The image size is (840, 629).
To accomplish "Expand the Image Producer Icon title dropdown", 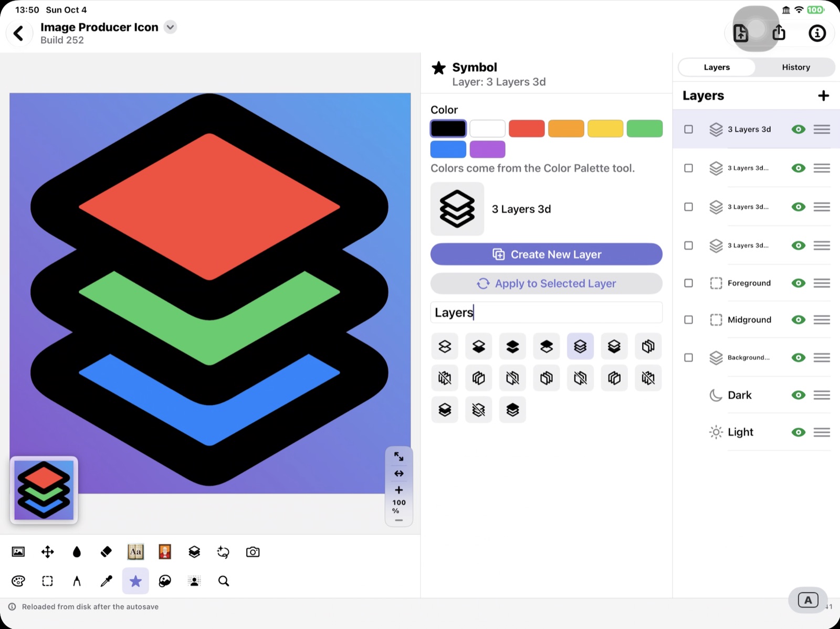I will tap(170, 27).
